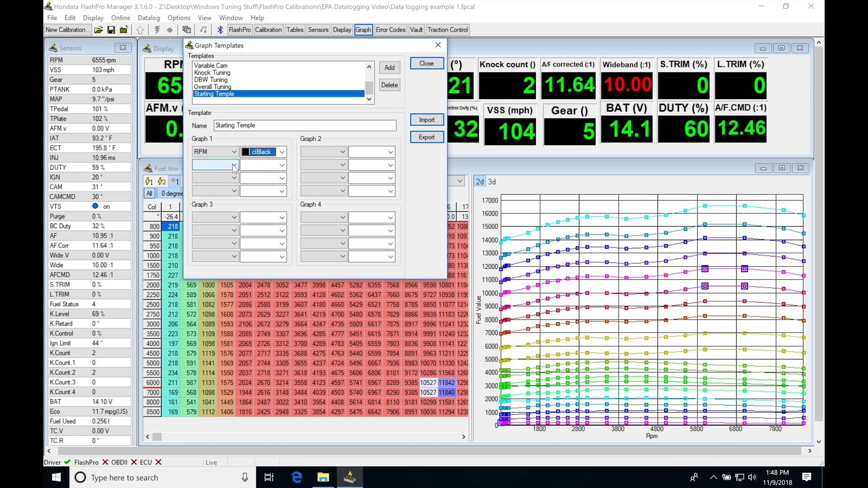This screenshot has height=488, width=868.
Task: Save the calibration using the disk icon
Action: pyautogui.click(x=111, y=29)
